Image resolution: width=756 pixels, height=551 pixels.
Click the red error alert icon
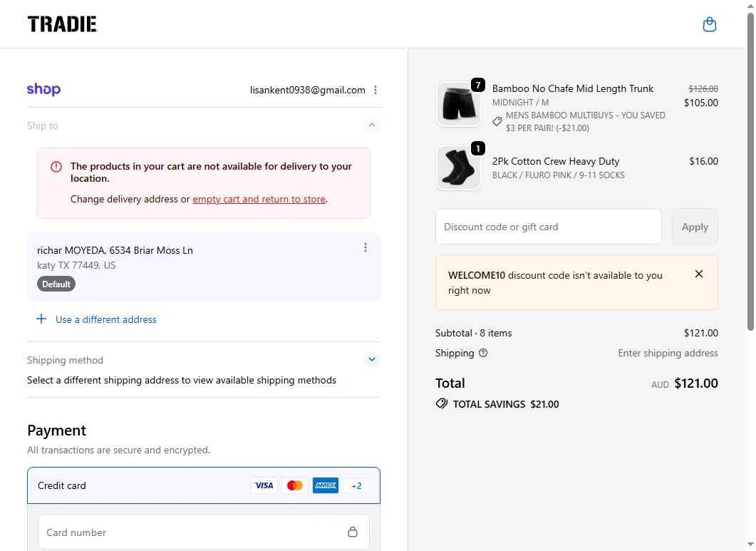(56, 167)
